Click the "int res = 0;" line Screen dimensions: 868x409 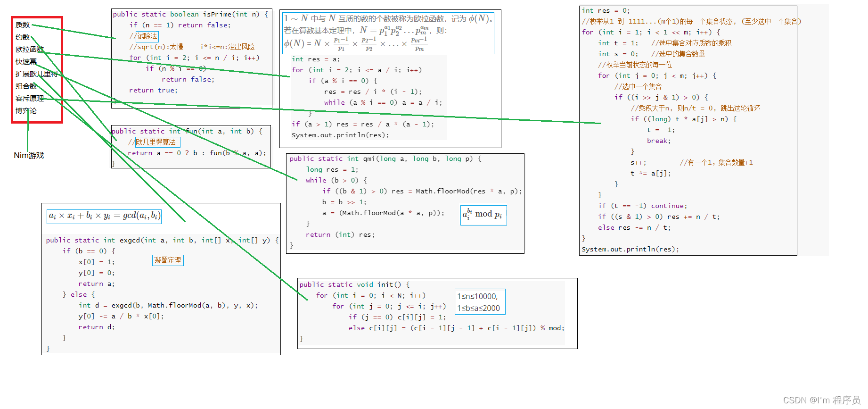pos(606,10)
